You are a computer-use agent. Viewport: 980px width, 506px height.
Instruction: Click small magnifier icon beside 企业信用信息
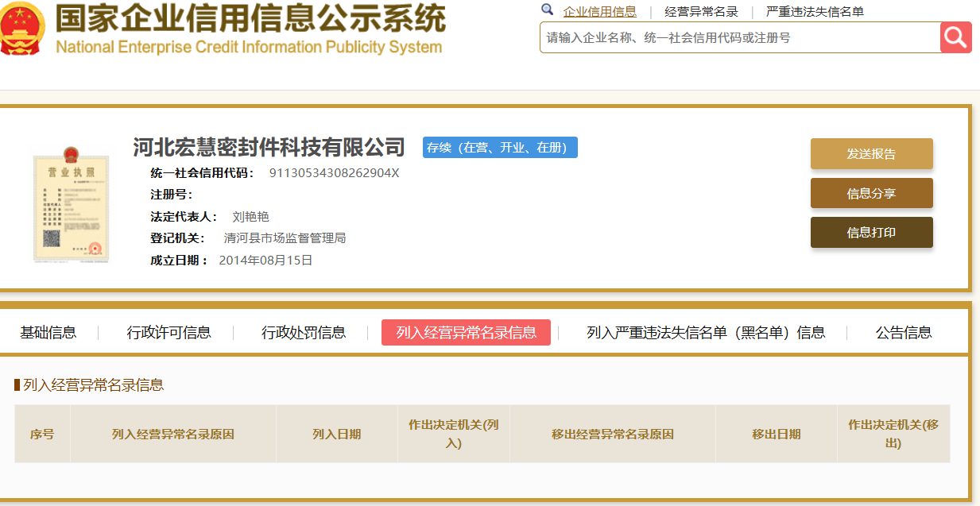pyautogui.click(x=547, y=10)
